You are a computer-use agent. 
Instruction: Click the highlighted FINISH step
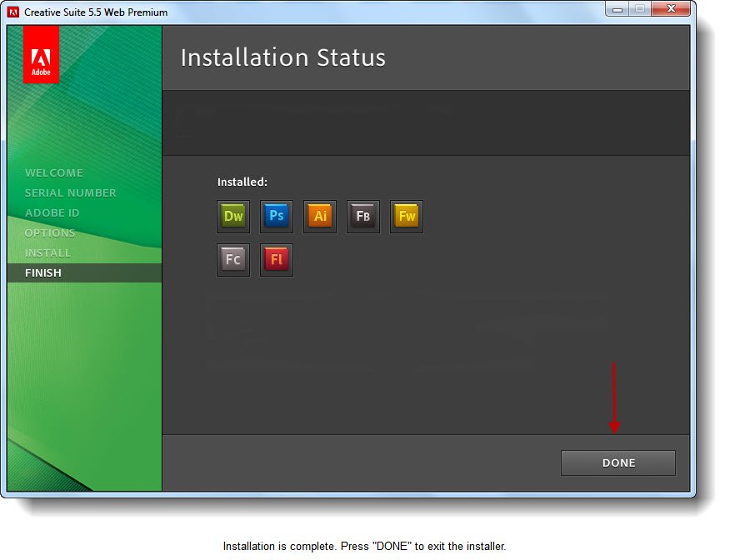[x=43, y=273]
